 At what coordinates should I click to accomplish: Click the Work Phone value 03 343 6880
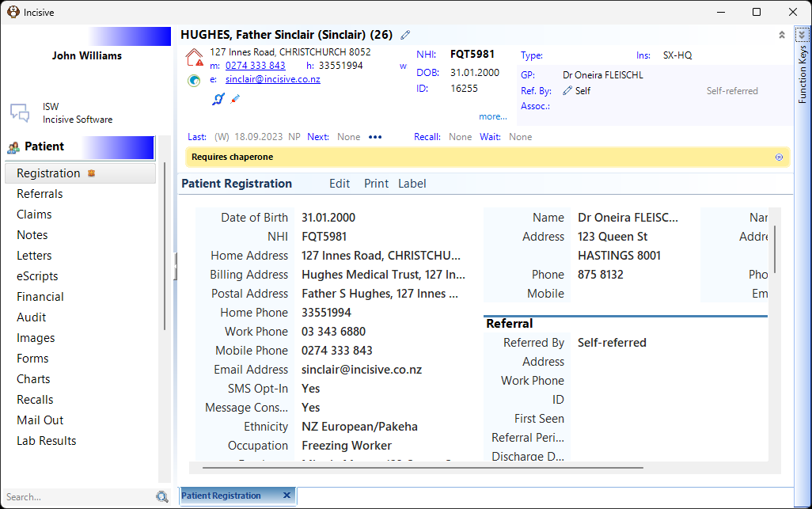[333, 332]
